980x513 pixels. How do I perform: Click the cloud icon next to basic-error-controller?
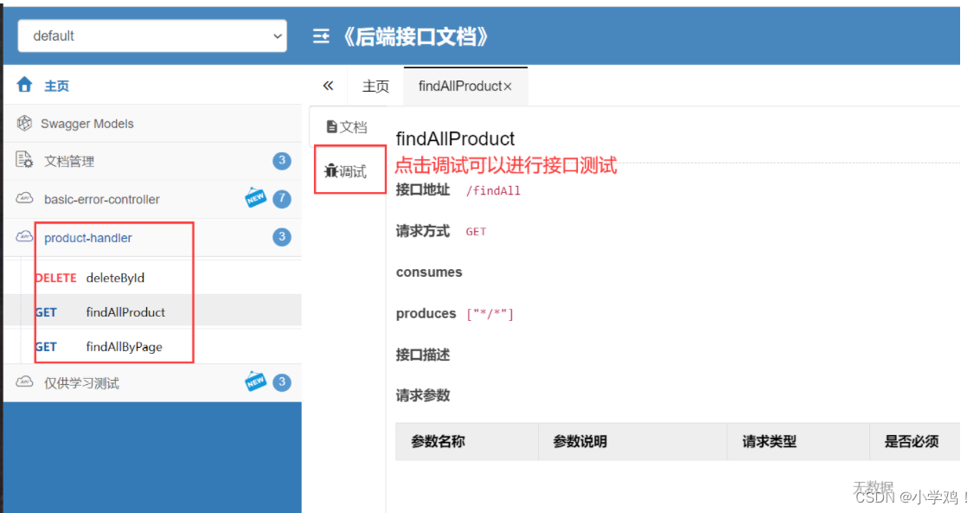click(24, 198)
